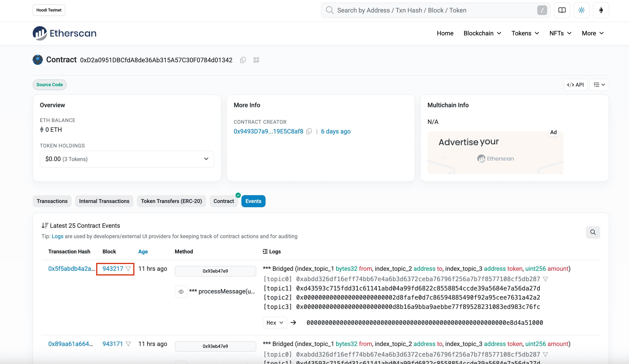Open the Tokens menu
This screenshot has height=364, width=629.
click(525, 33)
